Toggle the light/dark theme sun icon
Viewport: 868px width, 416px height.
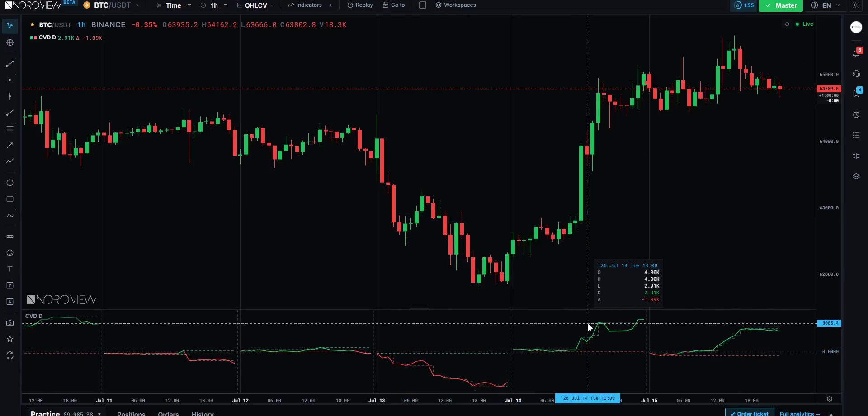point(856,5)
